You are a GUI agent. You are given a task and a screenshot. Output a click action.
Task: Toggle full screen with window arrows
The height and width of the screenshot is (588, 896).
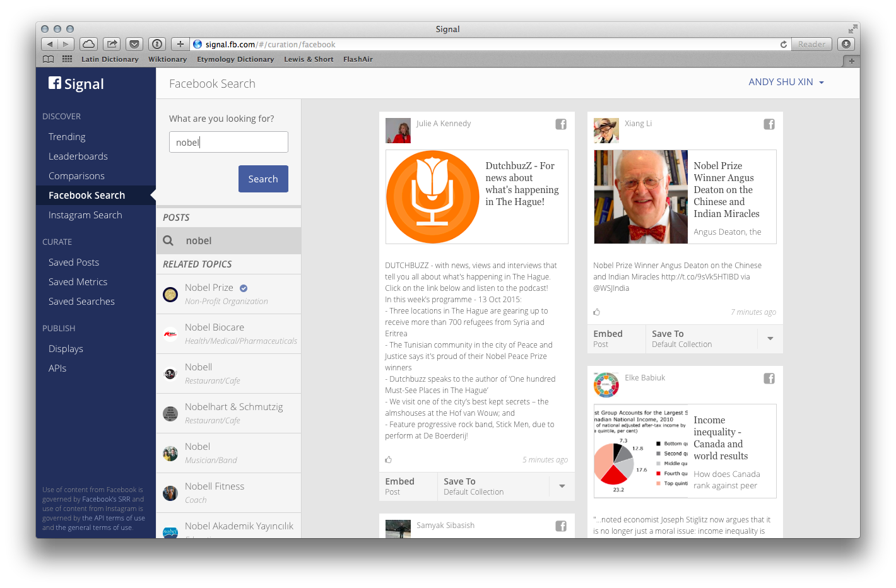click(x=852, y=29)
